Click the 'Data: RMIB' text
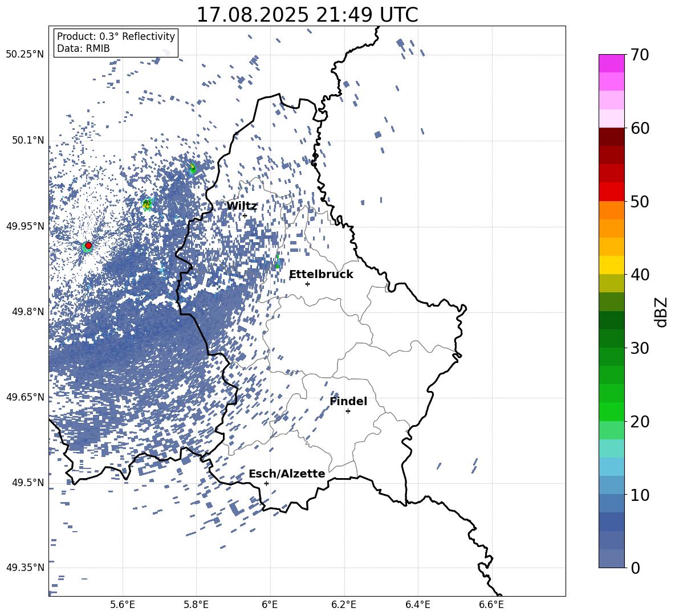This screenshot has width=675, height=616. click(83, 48)
